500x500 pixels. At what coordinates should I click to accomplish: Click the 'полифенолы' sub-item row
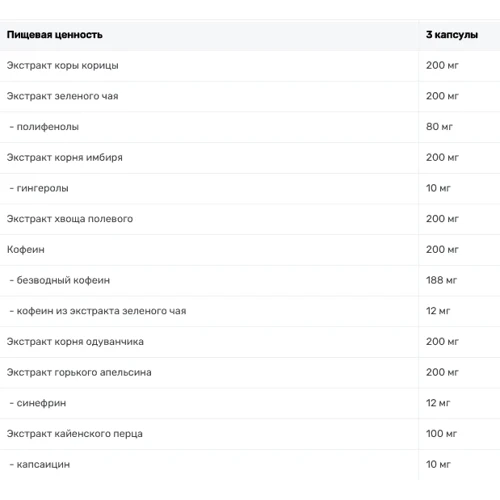(250, 127)
